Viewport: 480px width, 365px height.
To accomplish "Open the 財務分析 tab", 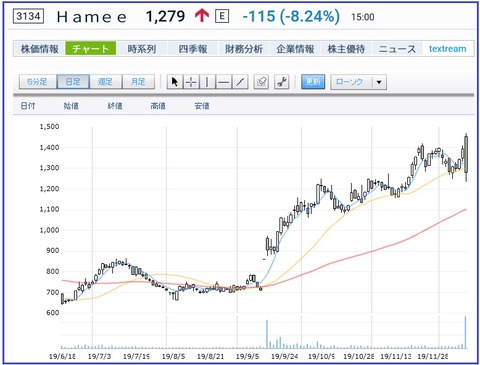I will pos(244,49).
